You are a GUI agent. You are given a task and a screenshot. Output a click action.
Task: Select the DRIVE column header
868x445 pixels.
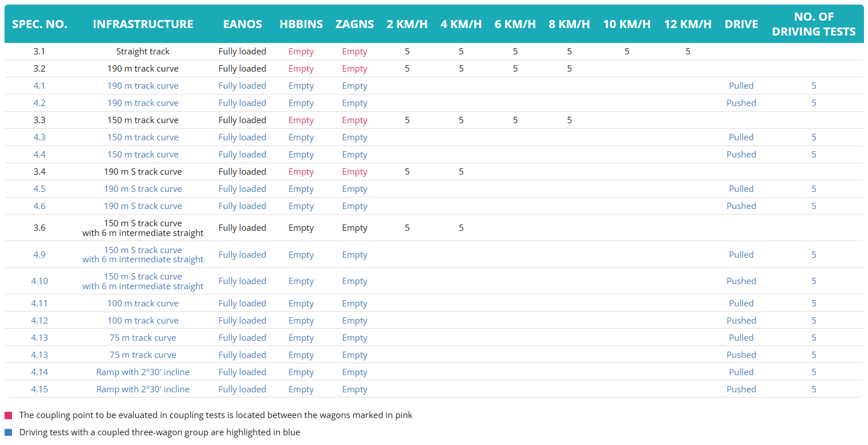coord(741,24)
